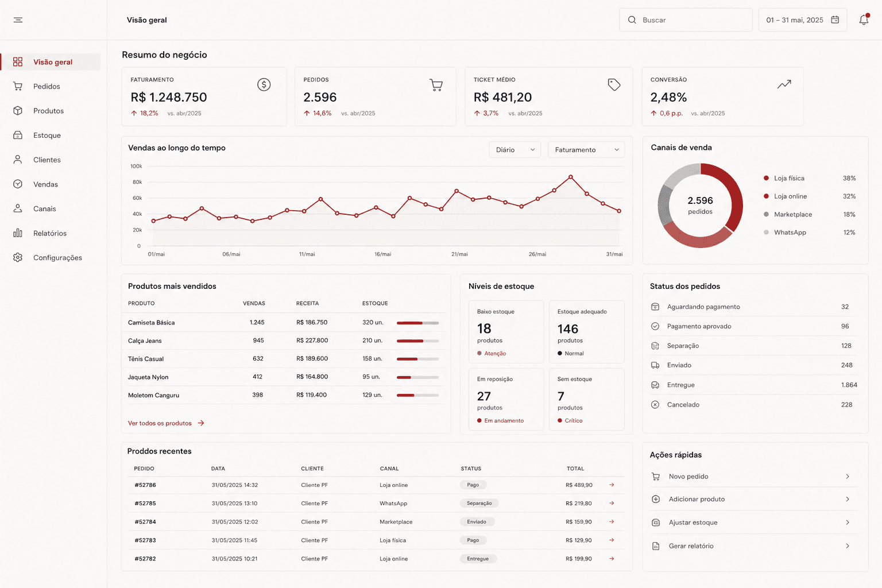
Task: Expand Gerar relatório chevron
Action: click(848, 546)
